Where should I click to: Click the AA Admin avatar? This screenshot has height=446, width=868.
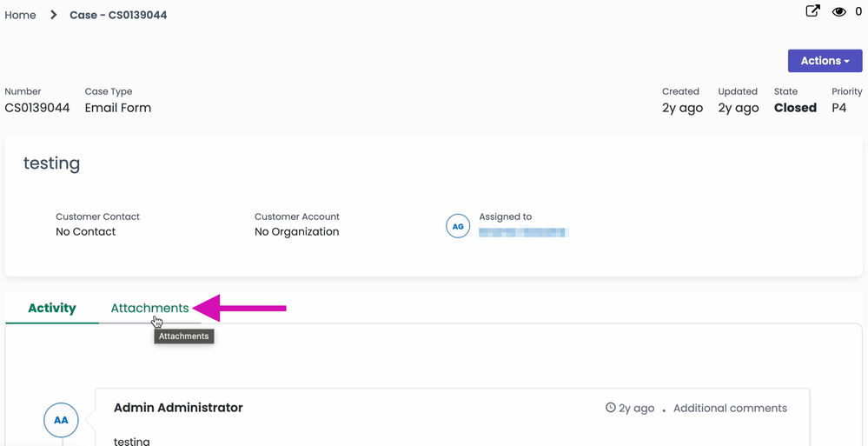61,420
